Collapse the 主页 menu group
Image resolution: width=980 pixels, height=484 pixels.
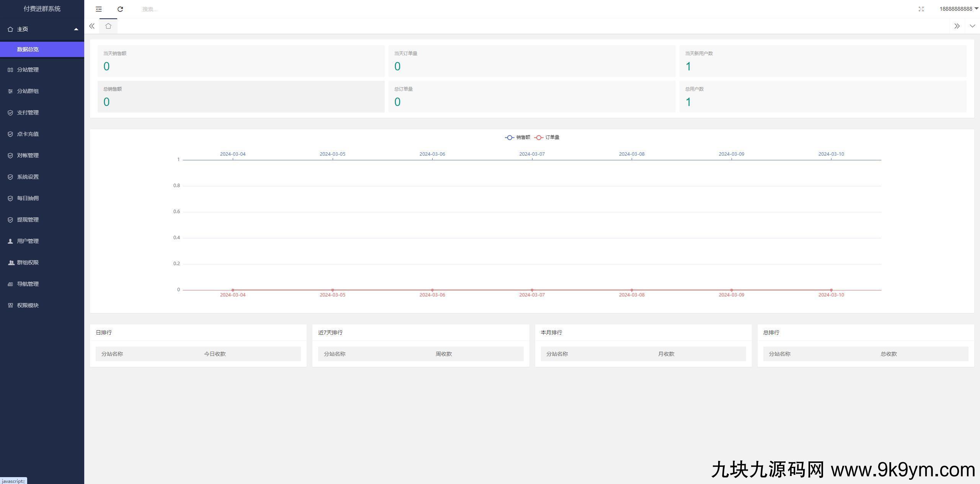click(x=42, y=29)
